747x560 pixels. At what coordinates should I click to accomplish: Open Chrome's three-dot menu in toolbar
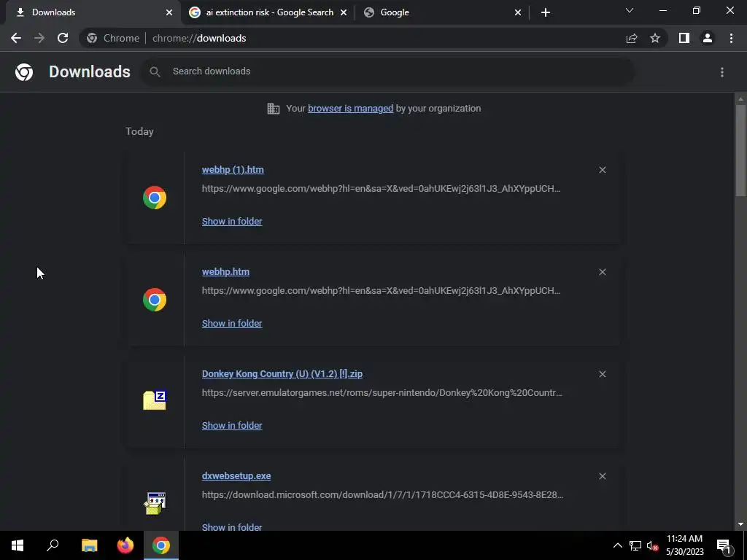pyautogui.click(x=731, y=38)
